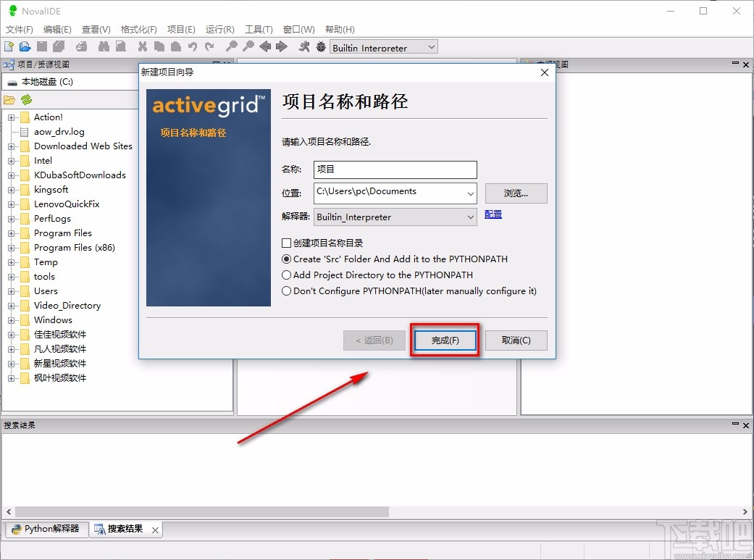Click the Navigate Forward arrow icon
The width and height of the screenshot is (754, 560).
[282, 46]
